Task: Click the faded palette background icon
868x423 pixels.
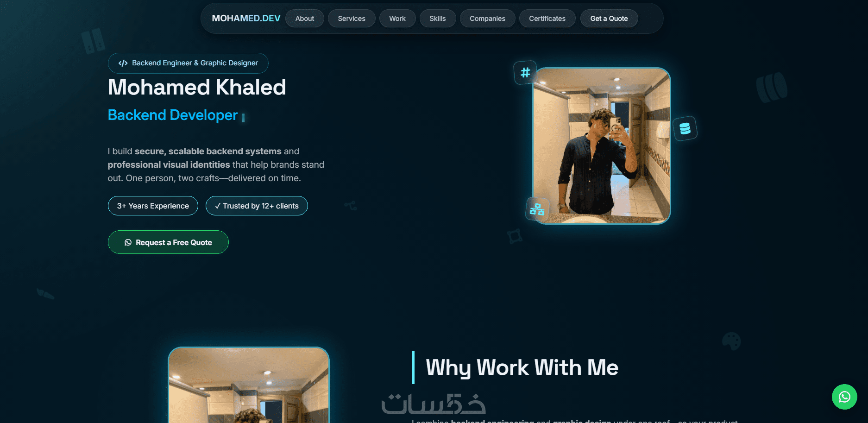Action: 731,341
